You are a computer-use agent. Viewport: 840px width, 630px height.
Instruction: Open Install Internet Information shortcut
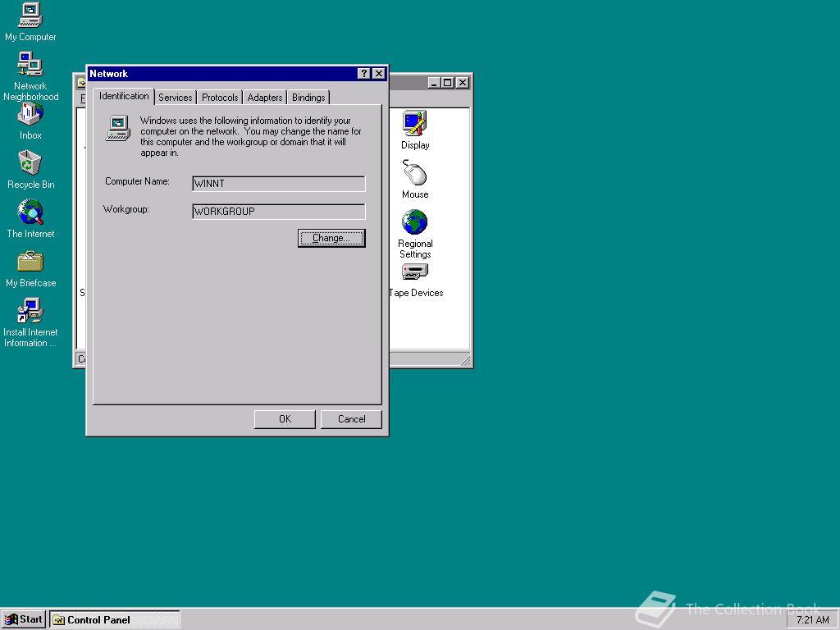(x=30, y=322)
